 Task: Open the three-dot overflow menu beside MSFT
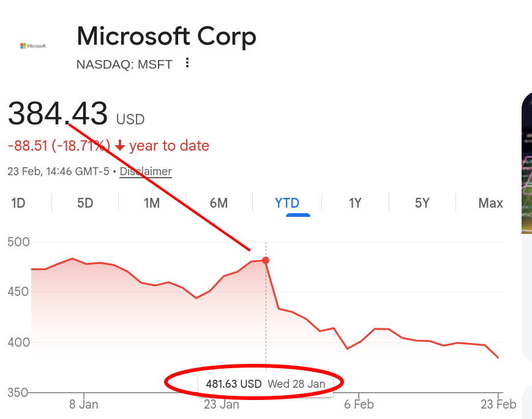(x=187, y=62)
